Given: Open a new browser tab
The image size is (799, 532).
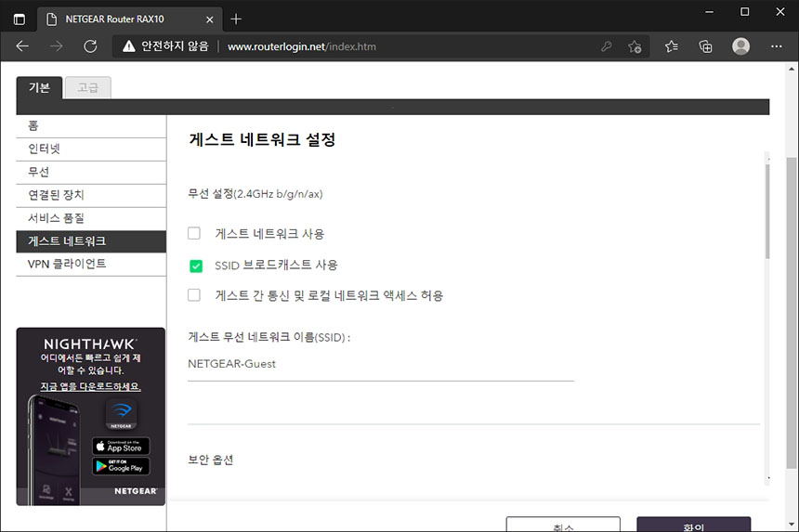Looking at the screenshot, I should click(x=236, y=19).
